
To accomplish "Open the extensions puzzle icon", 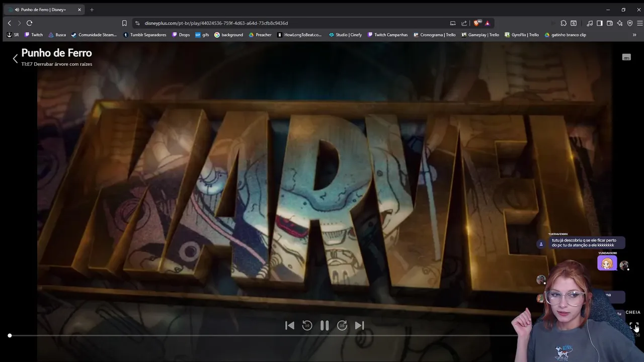I will click(x=563, y=23).
